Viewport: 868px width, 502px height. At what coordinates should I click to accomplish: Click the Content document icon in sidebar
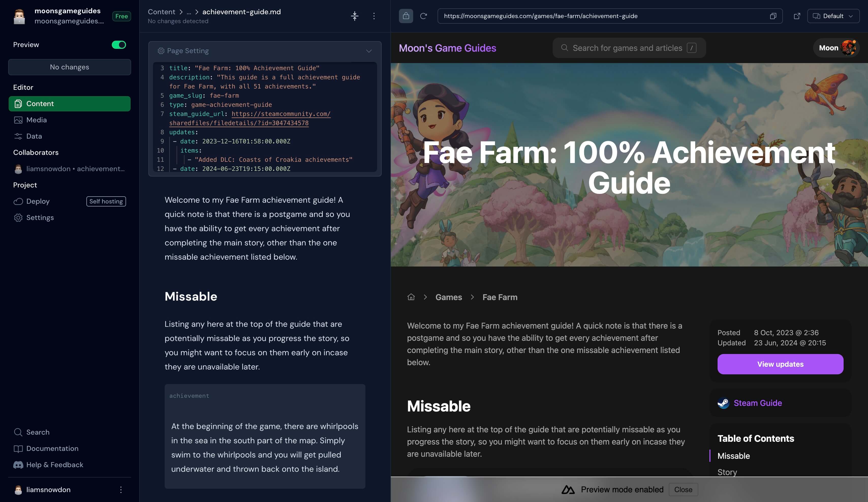[18, 104]
